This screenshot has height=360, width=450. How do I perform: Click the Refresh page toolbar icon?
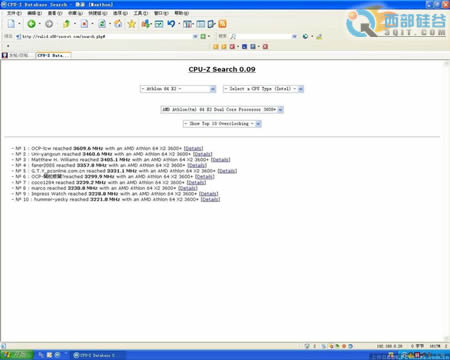click(x=102, y=24)
